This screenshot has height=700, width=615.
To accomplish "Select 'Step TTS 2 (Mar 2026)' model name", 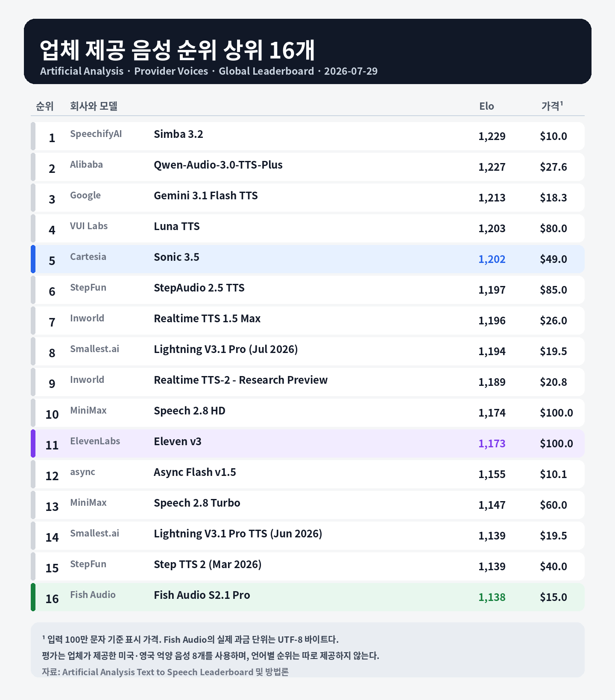I will pos(208,564).
